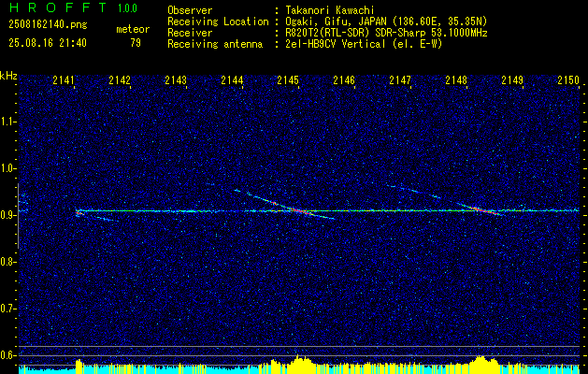This screenshot has height=374, width=588.
Task: Click the short echo at 2141 start
Action: tap(79, 213)
